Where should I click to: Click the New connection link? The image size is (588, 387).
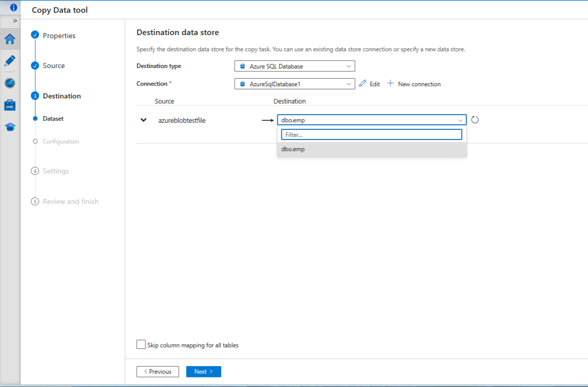pyautogui.click(x=419, y=84)
